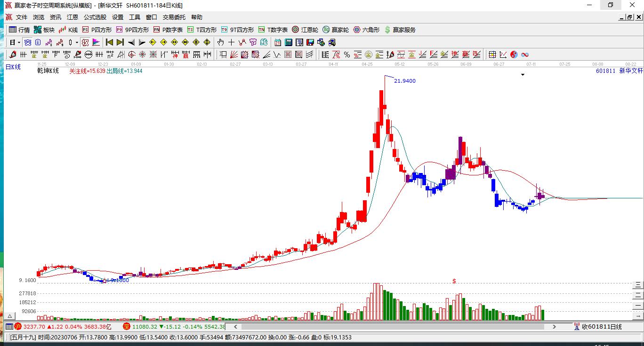Click the Shenzhen index ticker 11080.32
This screenshot has height=346, width=644.
coord(145,327)
